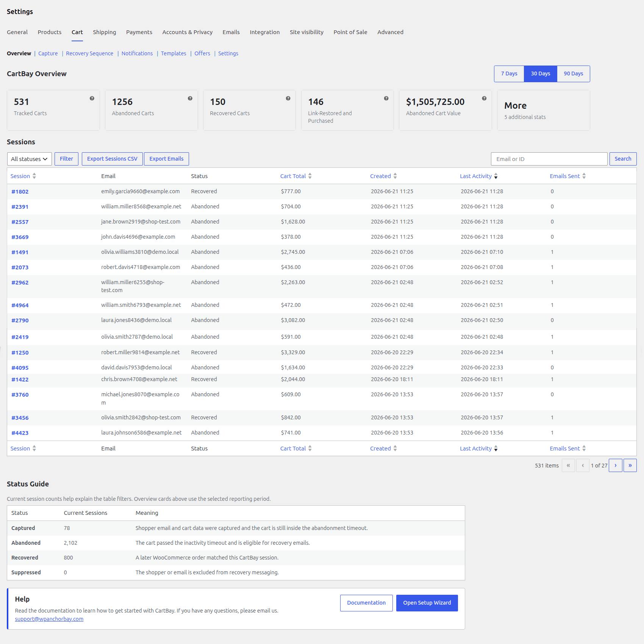
Task: Click Export Emails button
Action: tap(166, 159)
